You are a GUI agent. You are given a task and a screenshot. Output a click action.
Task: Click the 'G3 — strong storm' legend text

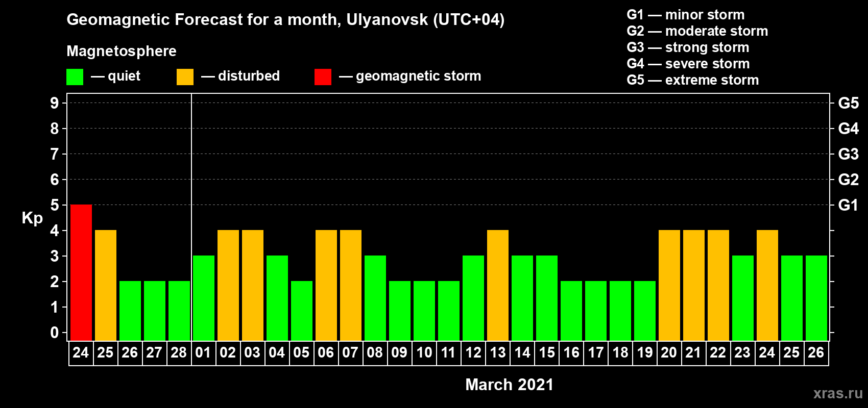[x=688, y=47]
